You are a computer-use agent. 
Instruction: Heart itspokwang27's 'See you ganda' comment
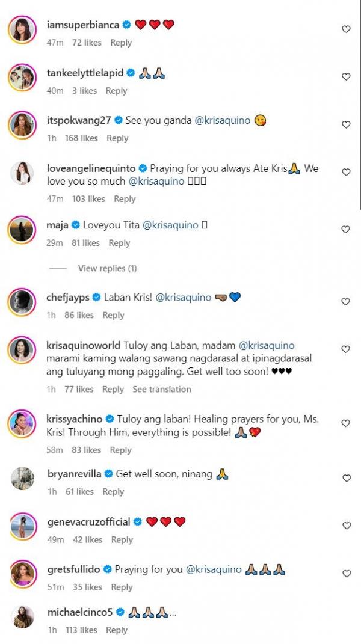(346, 125)
